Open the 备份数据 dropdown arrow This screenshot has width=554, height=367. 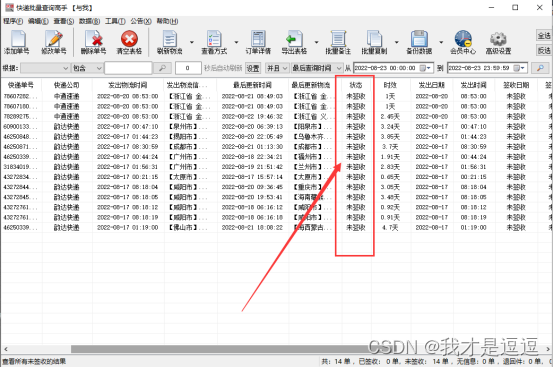tap(441, 42)
